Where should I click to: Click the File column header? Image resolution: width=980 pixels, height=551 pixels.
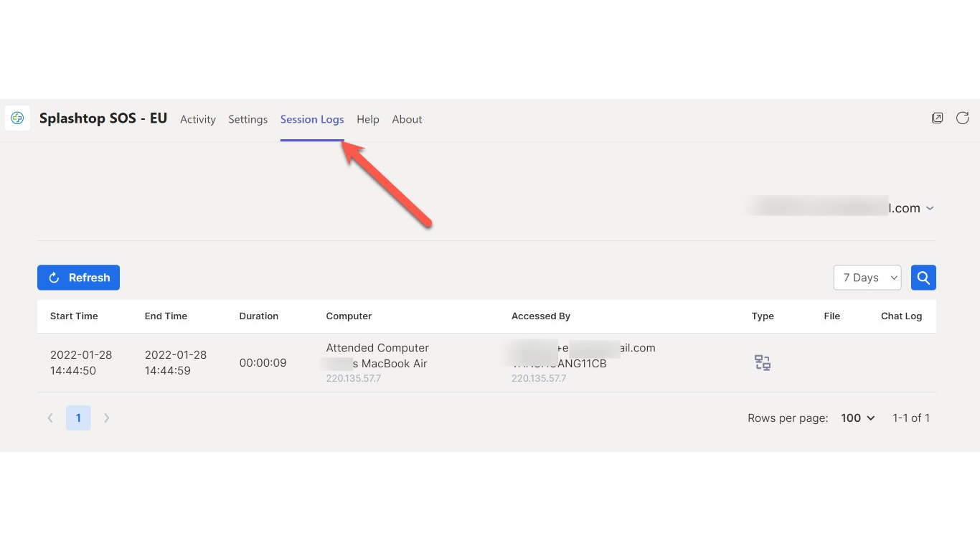point(832,316)
